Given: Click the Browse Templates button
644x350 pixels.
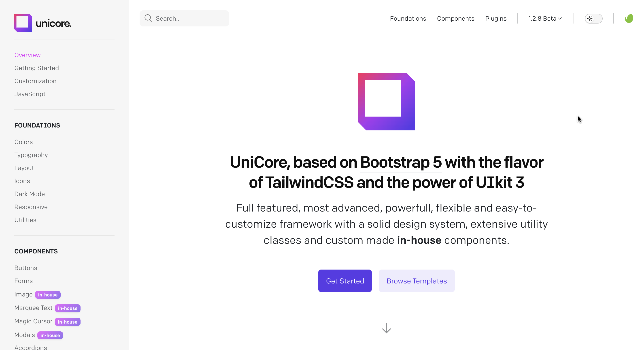Looking at the screenshot, I should (x=417, y=281).
